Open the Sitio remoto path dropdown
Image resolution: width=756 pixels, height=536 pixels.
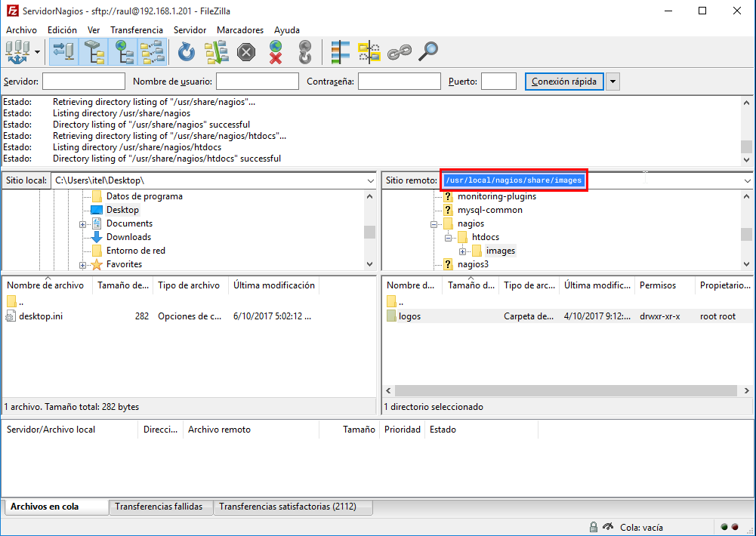[748, 180]
